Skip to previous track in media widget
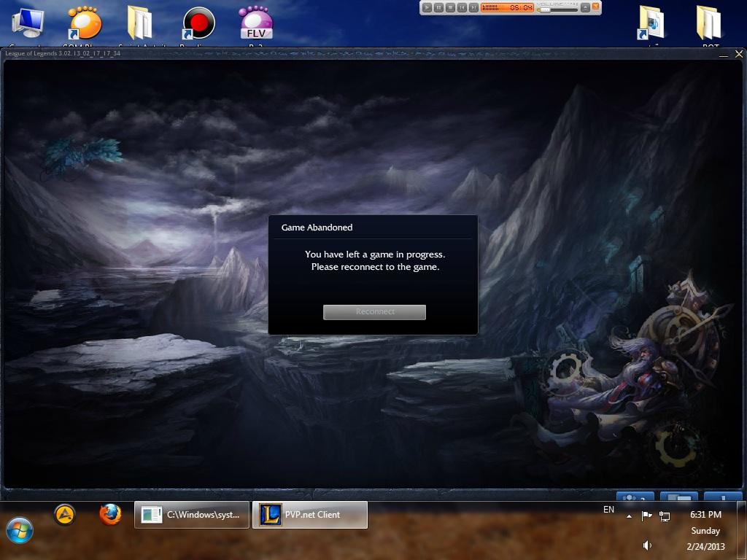This screenshot has height=560, width=747. tap(462, 7)
